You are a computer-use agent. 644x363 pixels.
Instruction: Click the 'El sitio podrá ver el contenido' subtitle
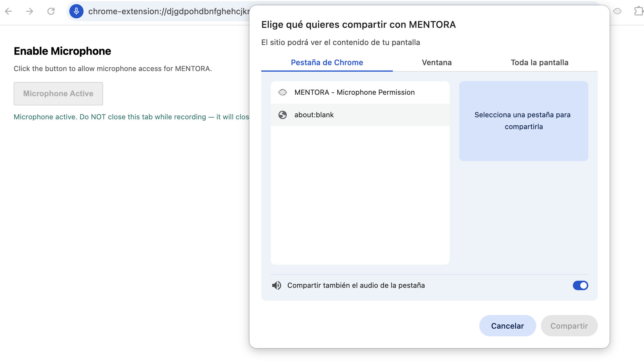(341, 42)
